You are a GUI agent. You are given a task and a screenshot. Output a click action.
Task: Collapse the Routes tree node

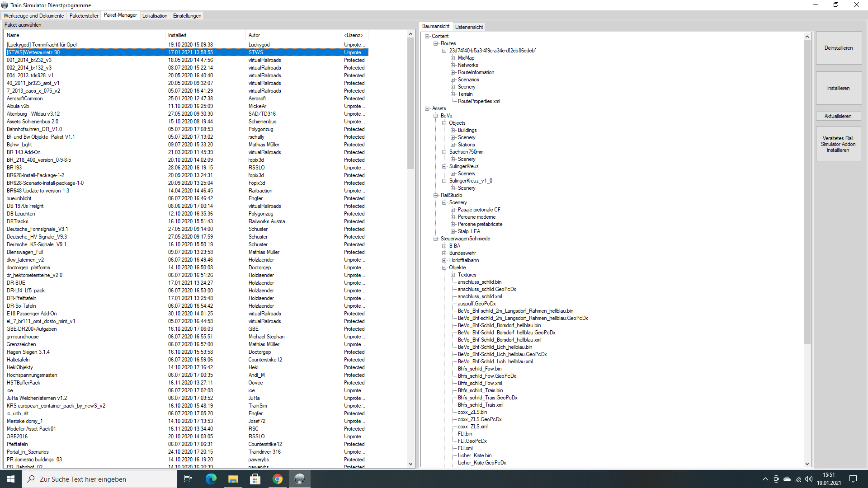point(436,43)
